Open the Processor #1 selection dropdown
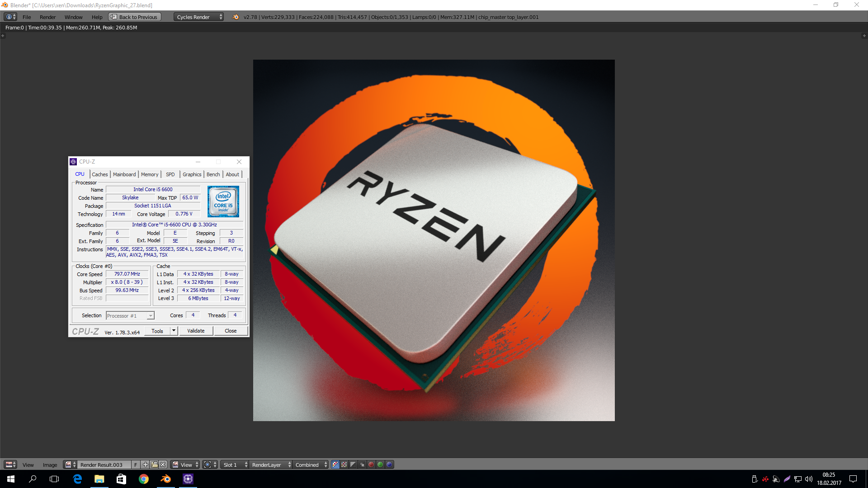Viewport: 868px width, 488px height. (130, 315)
